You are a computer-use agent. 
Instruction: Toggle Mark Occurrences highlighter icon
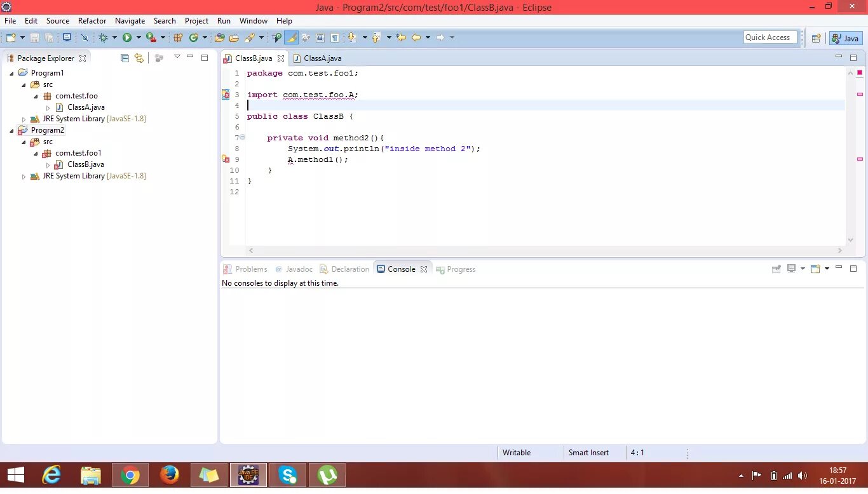pos(291,38)
